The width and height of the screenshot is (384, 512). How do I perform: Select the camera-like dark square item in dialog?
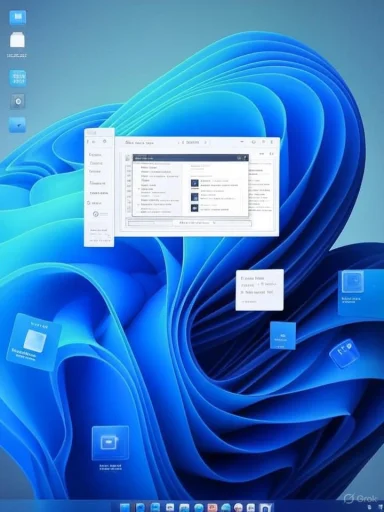pyautogui.click(x=195, y=208)
